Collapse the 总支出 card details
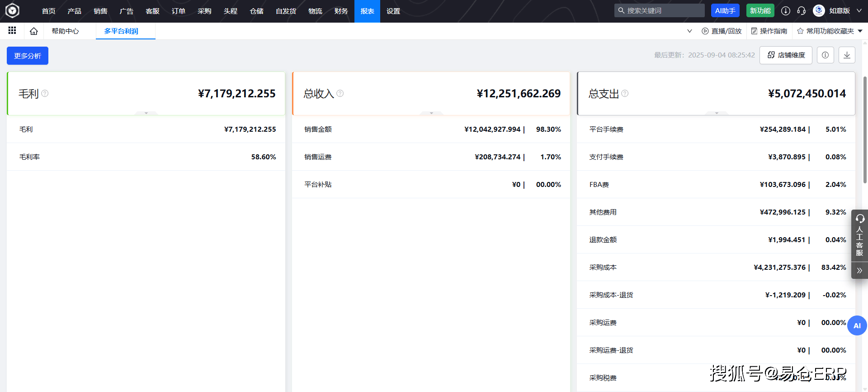Image resolution: width=868 pixels, height=392 pixels. tap(717, 113)
